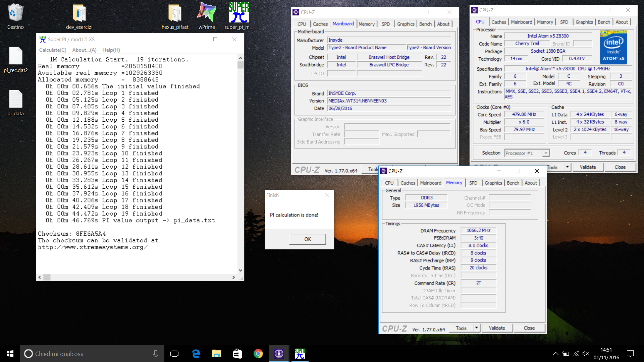This screenshot has width=644, height=362.
Task: Launch Microsoft Edge from the taskbar
Action: (196, 354)
